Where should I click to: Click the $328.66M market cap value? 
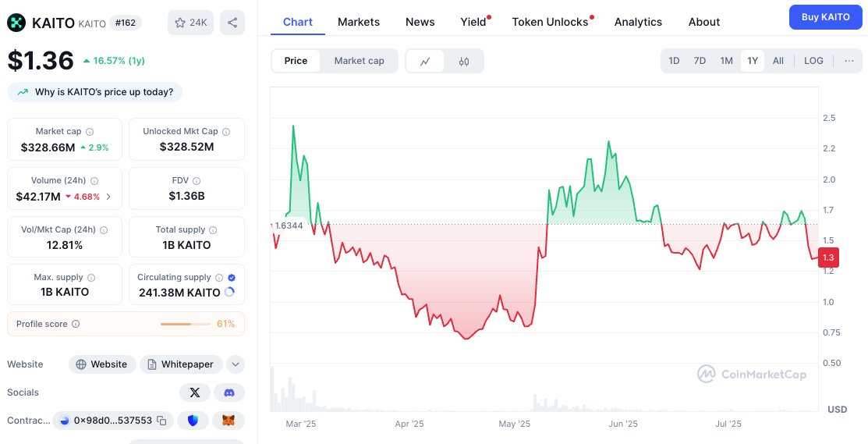coord(48,147)
